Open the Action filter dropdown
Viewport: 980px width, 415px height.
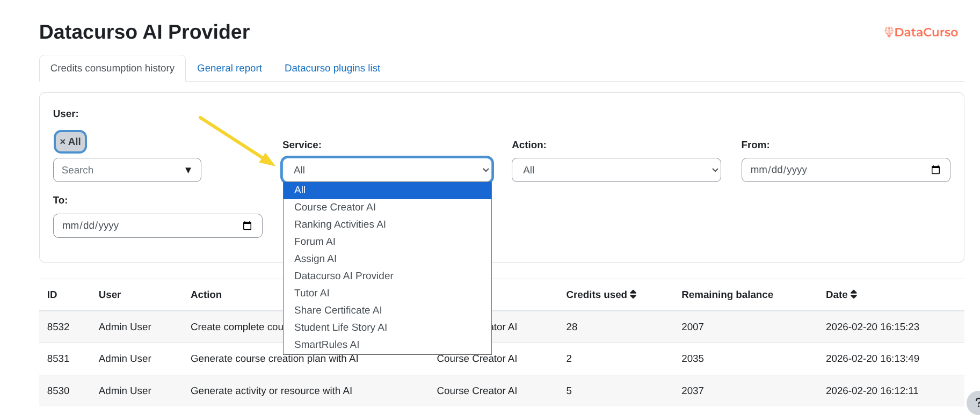[x=616, y=170]
